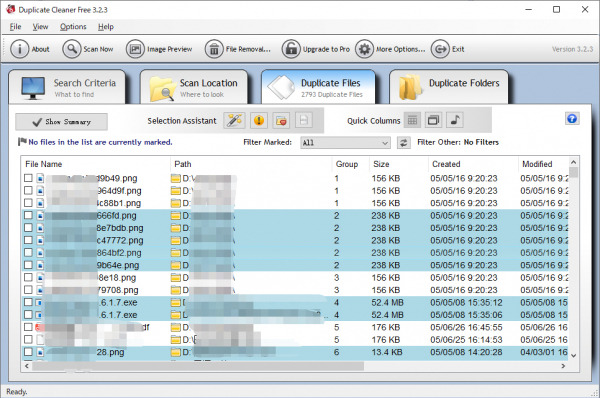Check the 9b64e.png checkbox
The width and height of the screenshot is (600, 398).
click(28, 265)
